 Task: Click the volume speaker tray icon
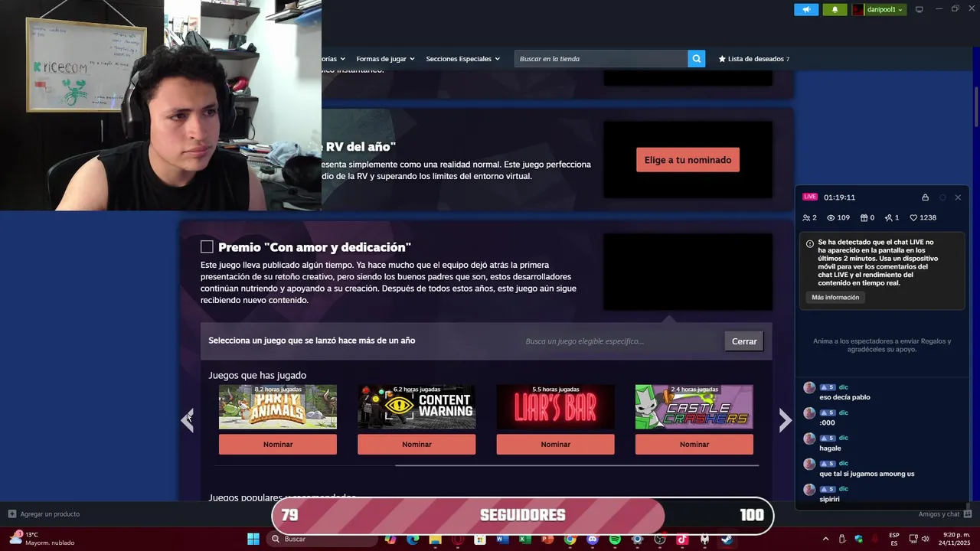pyautogui.click(x=925, y=539)
